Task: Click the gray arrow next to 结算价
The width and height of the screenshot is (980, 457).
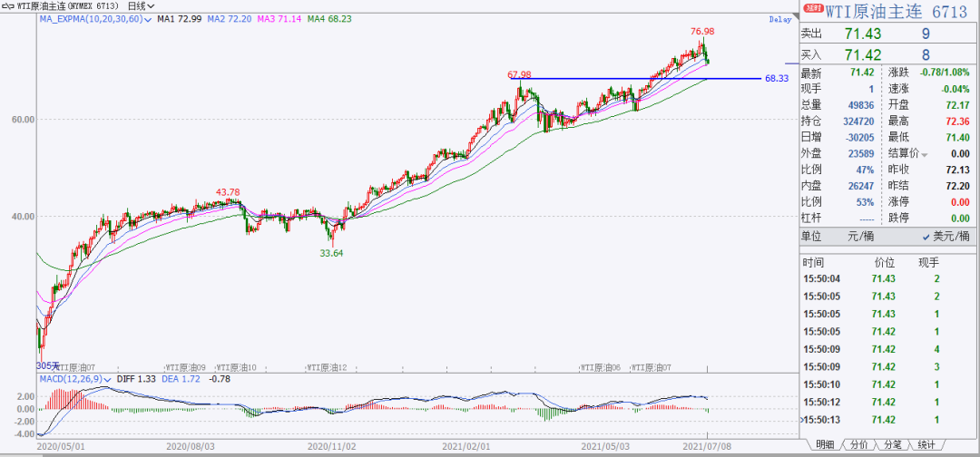Action: tap(925, 153)
